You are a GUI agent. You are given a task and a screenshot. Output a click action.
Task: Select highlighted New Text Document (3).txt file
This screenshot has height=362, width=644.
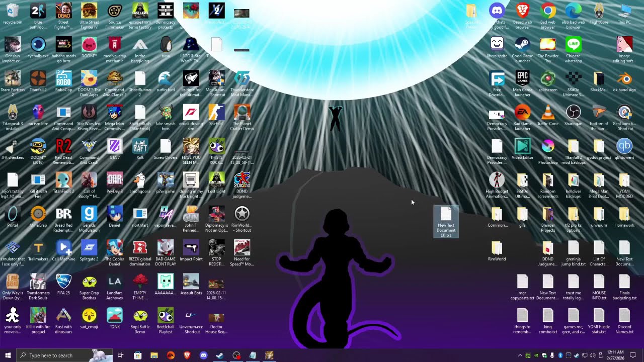pos(446,222)
